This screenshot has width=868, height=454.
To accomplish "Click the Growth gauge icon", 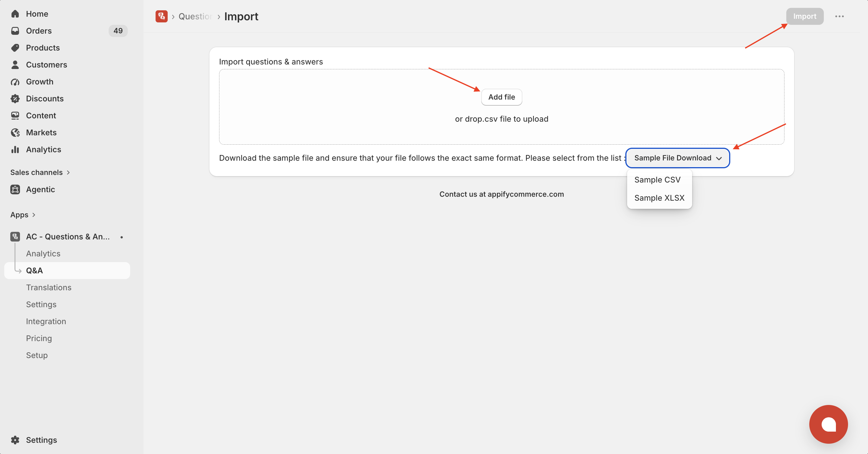I will (15, 81).
